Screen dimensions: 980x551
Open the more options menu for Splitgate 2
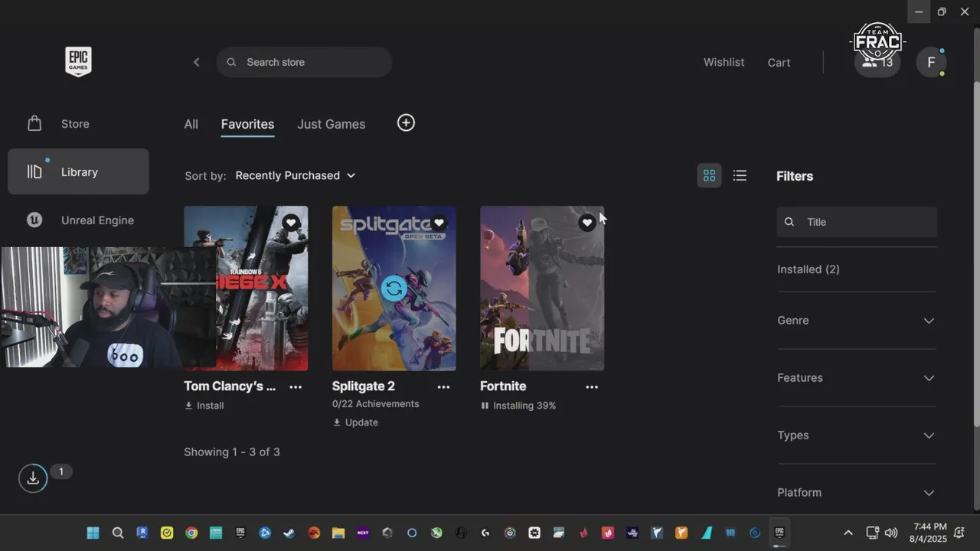pyautogui.click(x=443, y=386)
